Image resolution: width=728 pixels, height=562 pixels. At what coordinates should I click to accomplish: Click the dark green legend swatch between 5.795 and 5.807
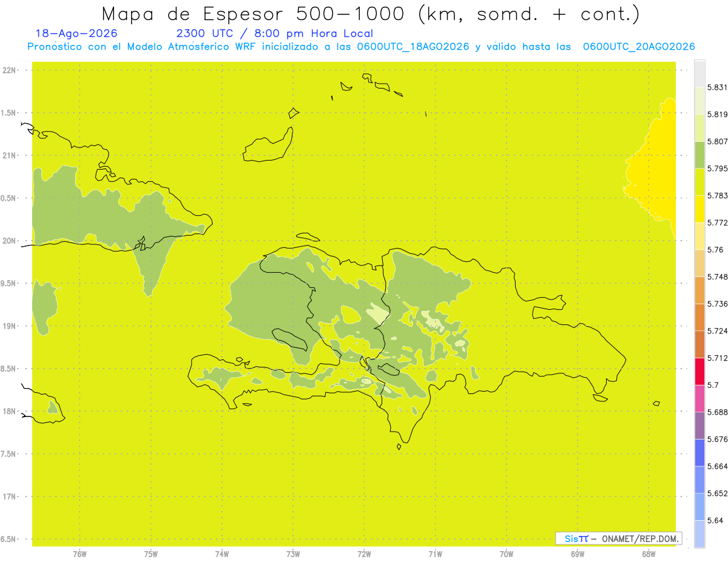coord(699,155)
